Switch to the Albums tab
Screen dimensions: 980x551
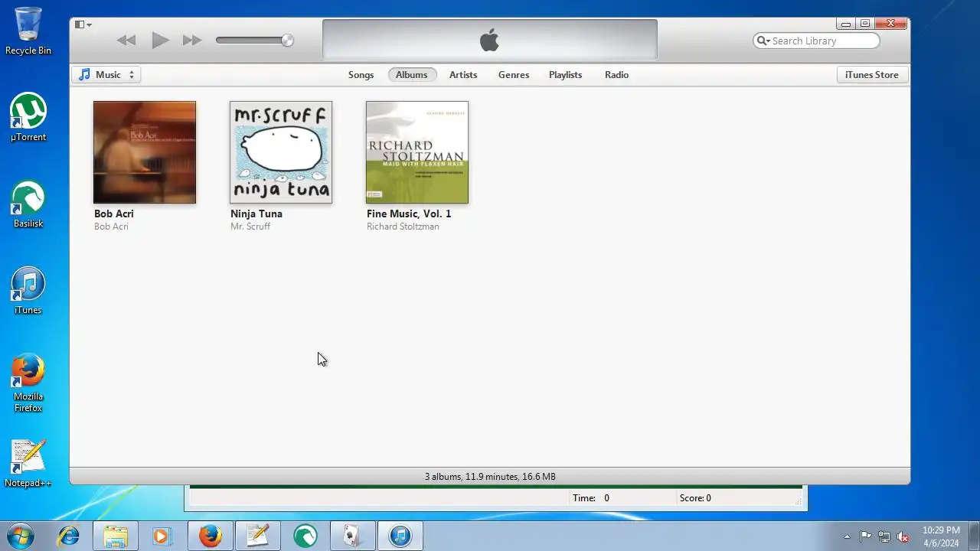412,74
